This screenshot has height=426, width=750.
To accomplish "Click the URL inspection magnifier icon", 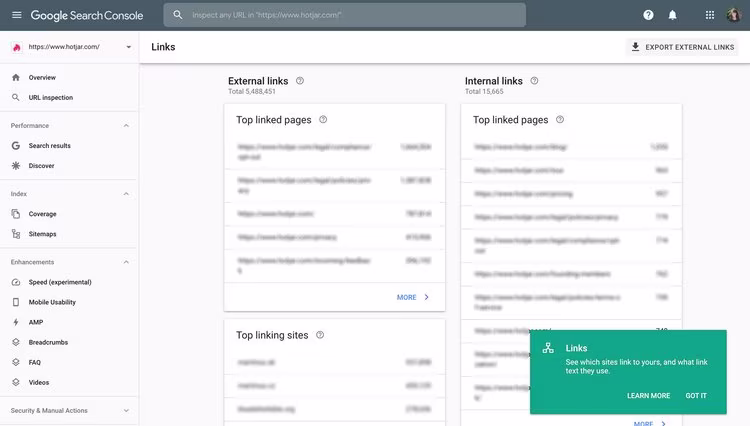I will [16, 98].
